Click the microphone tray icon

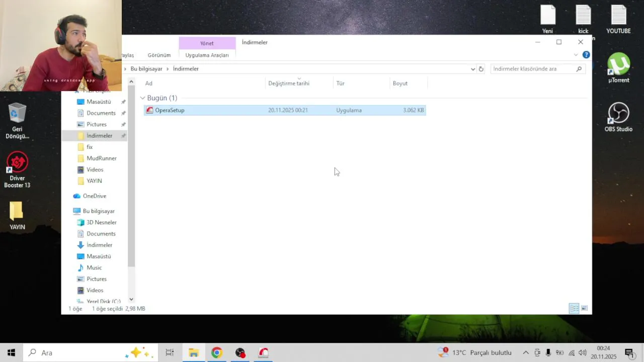[548, 352]
